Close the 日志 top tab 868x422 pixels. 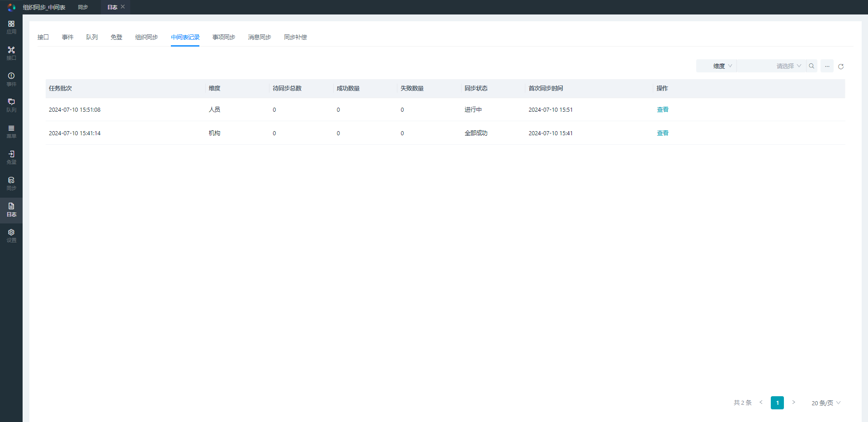click(123, 7)
